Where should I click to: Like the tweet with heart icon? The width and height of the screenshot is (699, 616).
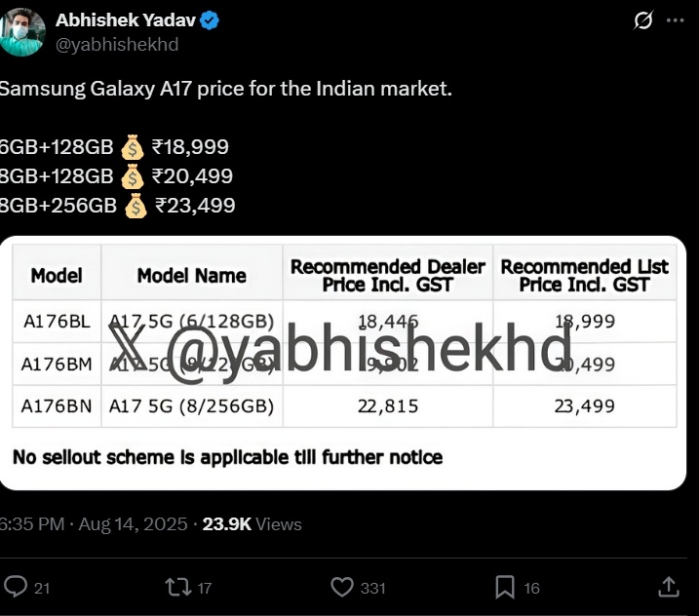342,587
